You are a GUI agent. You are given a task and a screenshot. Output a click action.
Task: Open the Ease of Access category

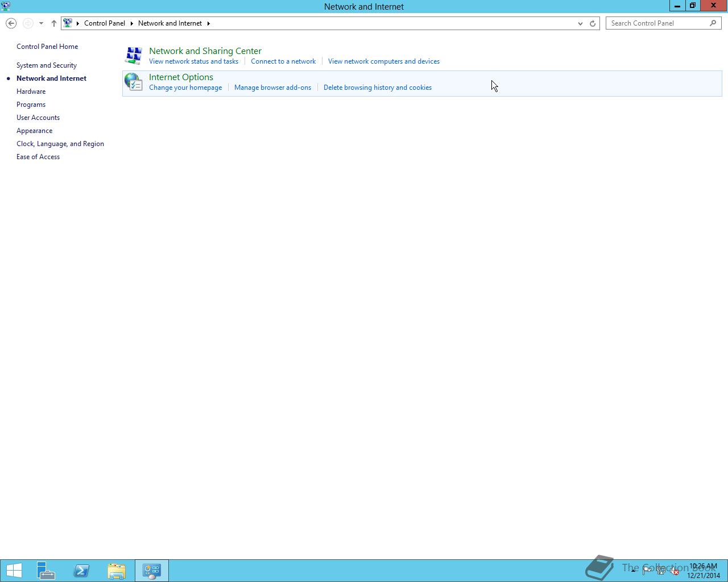pos(38,157)
